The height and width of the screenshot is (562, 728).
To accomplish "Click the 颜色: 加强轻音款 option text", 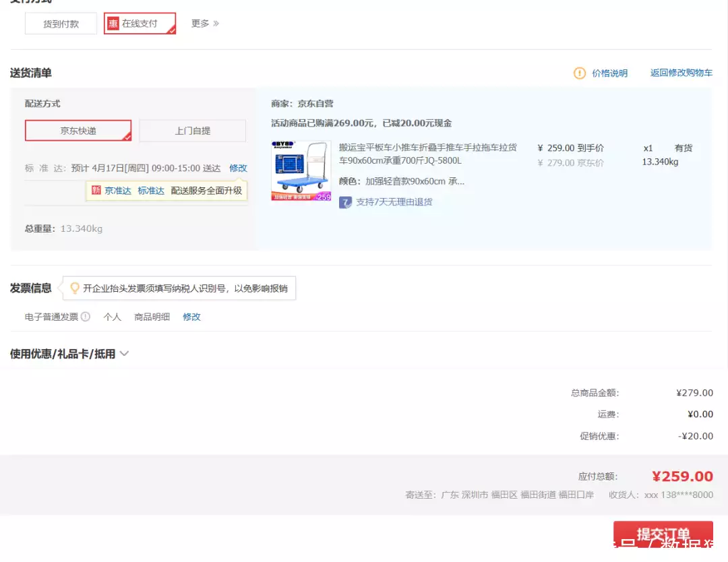I will (402, 181).
